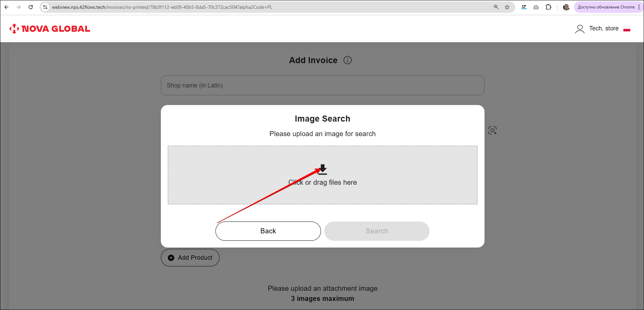Click the camera screenshot extension icon
The width and height of the screenshot is (644, 310).
[536, 7]
